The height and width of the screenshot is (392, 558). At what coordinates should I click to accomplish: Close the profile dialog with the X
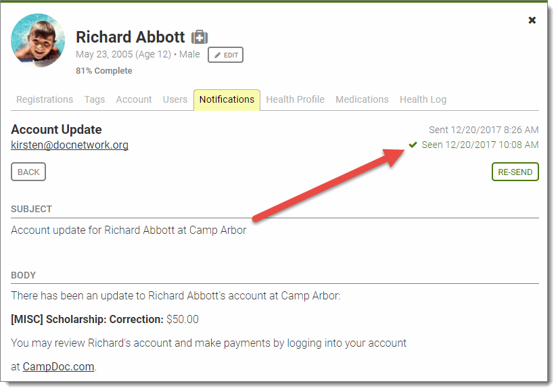[x=532, y=20]
